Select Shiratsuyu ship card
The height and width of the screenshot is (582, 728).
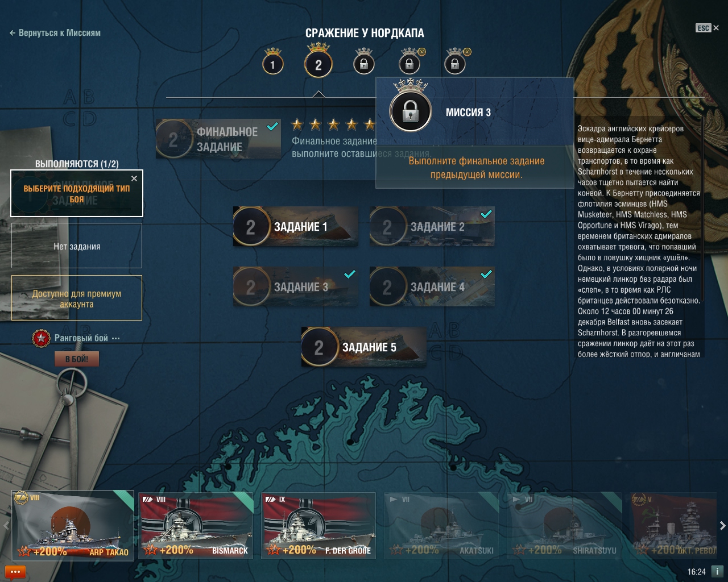click(x=564, y=526)
